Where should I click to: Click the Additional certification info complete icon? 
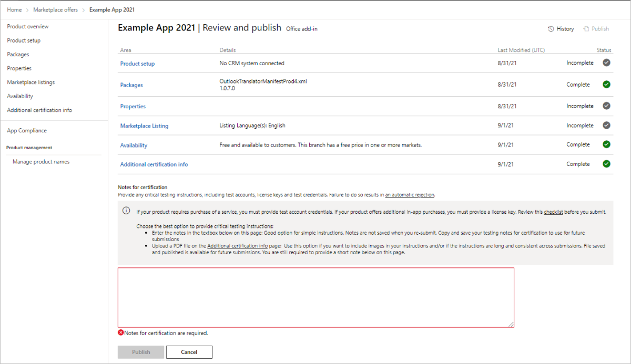(x=606, y=164)
